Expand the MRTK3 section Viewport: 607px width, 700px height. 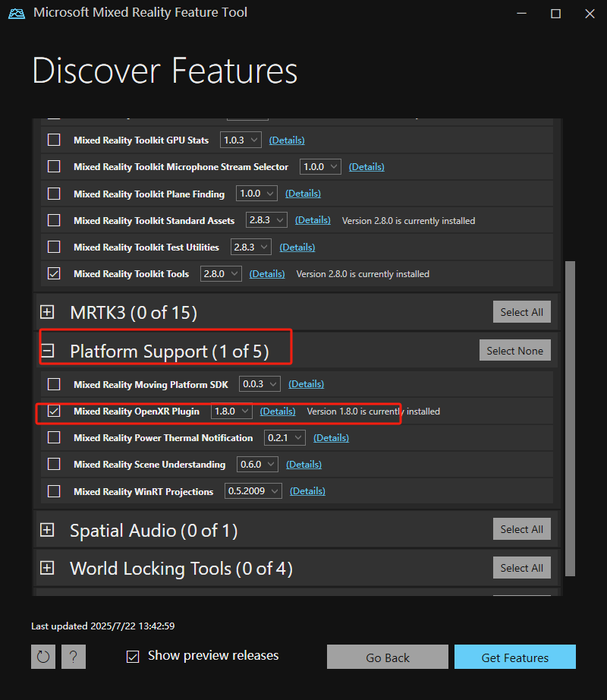click(47, 312)
